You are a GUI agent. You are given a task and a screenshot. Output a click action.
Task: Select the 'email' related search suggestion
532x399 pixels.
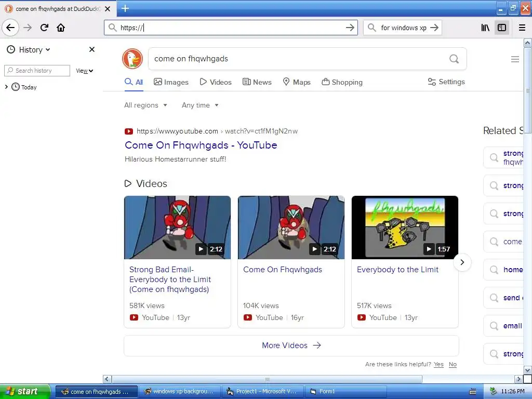point(503,326)
